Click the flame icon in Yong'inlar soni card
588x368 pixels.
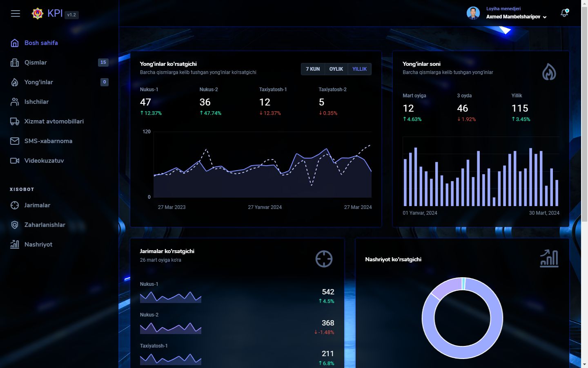pyautogui.click(x=549, y=72)
